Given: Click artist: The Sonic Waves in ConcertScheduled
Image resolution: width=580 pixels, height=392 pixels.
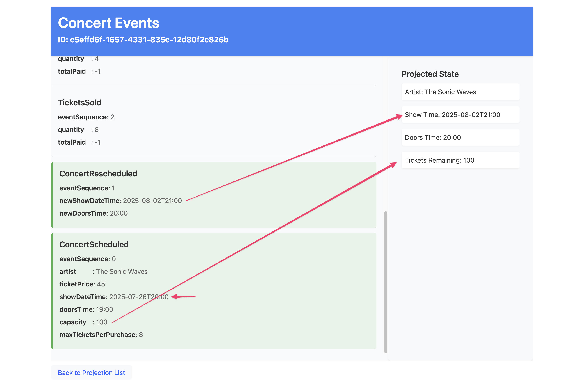Looking at the screenshot, I should [103, 271].
